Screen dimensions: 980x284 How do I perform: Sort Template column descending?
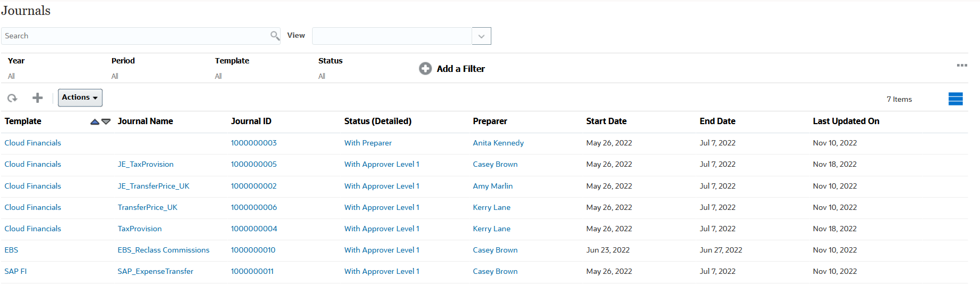click(106, 122)
